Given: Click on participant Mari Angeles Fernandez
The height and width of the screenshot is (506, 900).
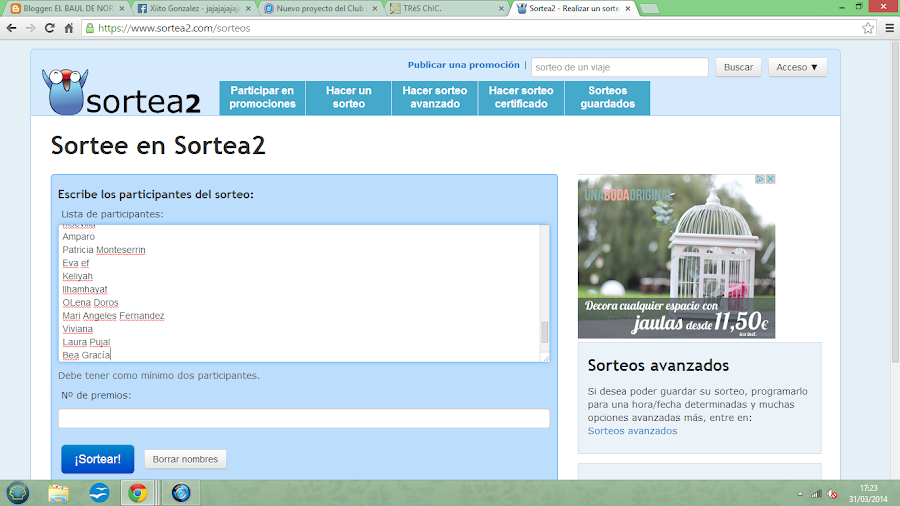Looking at the screenshot, I should pos(113,316).
